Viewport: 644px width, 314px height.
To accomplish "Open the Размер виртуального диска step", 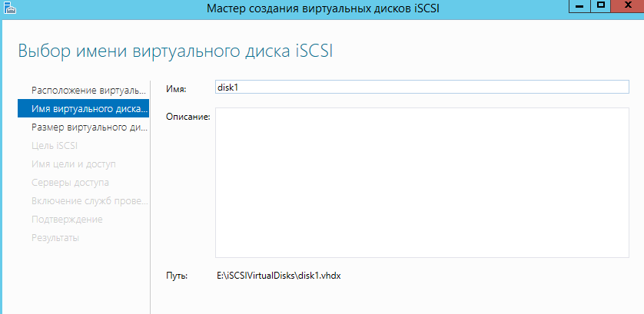I will 88,127.
